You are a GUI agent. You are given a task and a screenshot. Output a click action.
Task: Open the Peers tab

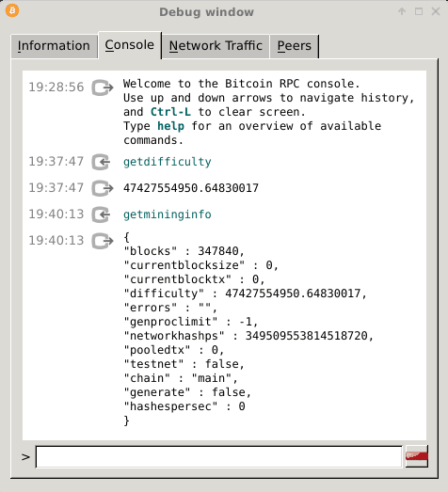tap(295, 46)
